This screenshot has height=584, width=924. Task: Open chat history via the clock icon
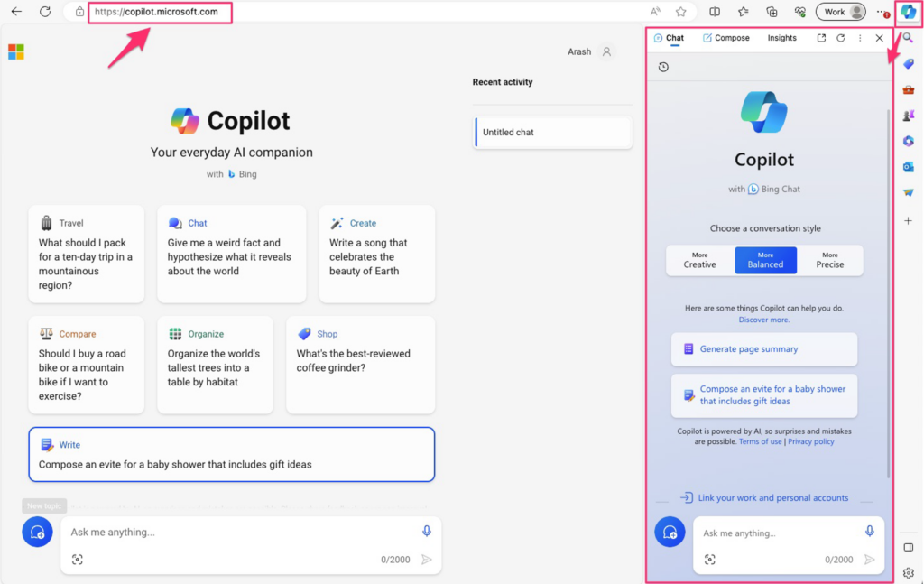(x=663, y=67)
